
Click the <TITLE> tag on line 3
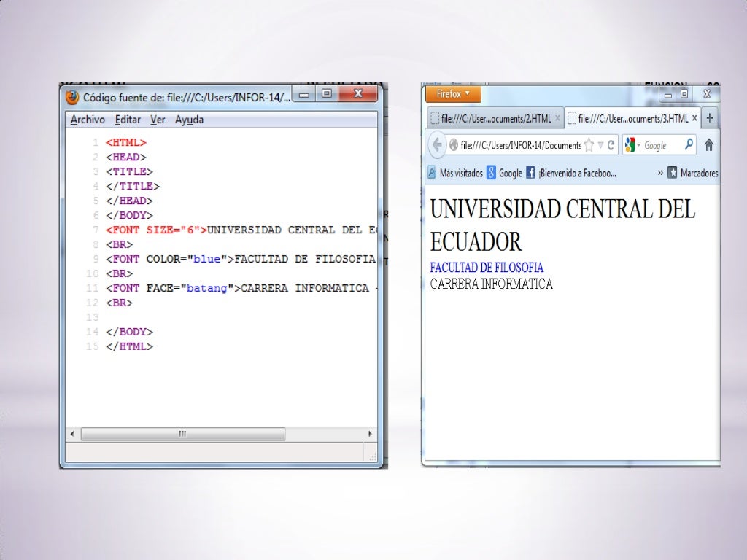point(130,171)
